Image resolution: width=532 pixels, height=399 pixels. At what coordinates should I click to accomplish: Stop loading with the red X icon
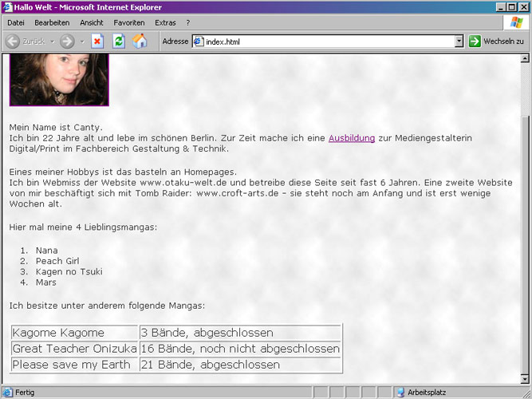tap(97, 41)
